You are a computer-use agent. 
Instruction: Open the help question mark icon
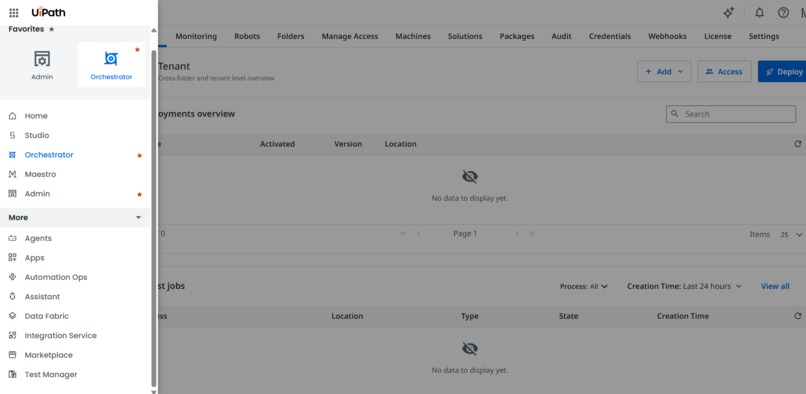783,13
